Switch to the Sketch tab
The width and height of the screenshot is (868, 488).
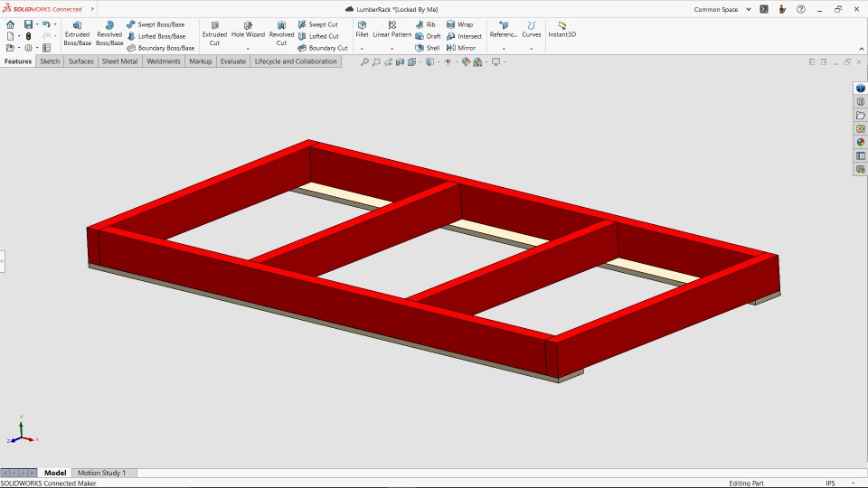pyautogui.click(x=50, y=61)
